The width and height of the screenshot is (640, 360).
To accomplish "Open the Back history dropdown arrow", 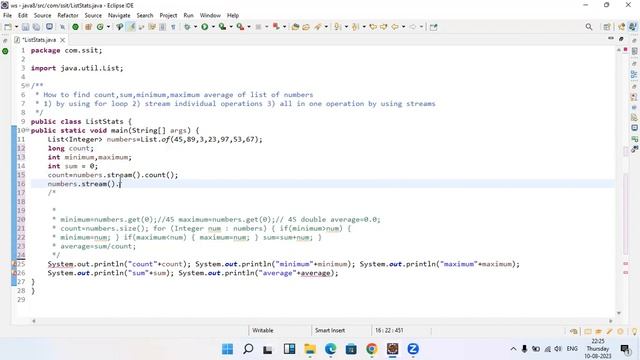I will point(403,27).
